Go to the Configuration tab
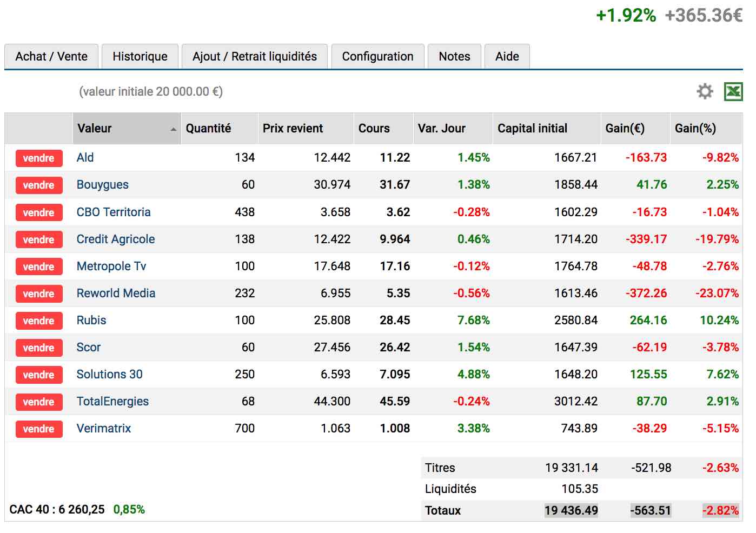756x533 pixels. pyautogui.click(x=377, y=56)
